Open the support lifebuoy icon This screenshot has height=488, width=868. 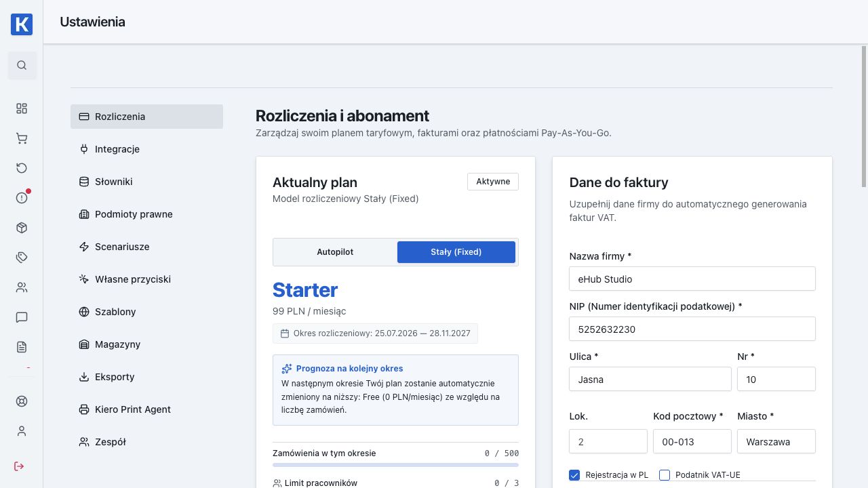[x=22, y=401]
